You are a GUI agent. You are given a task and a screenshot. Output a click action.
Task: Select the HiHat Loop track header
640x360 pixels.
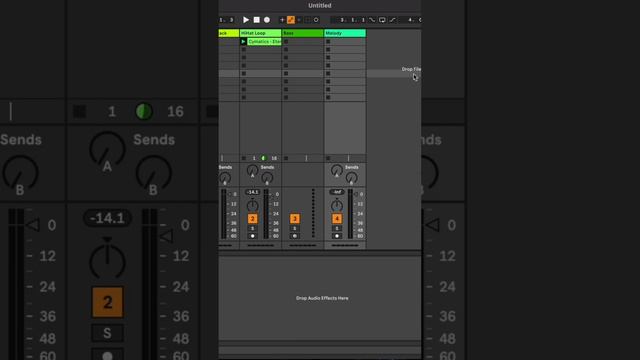[260, 33]
